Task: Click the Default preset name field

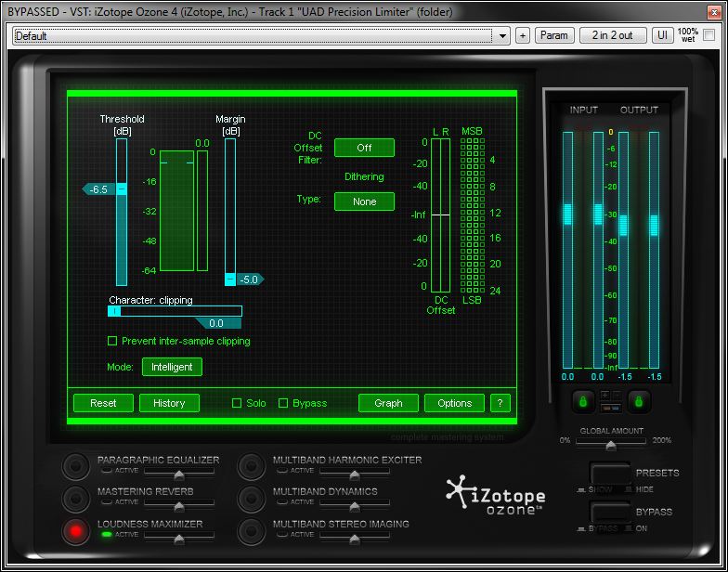Action: tap(253, 35)
